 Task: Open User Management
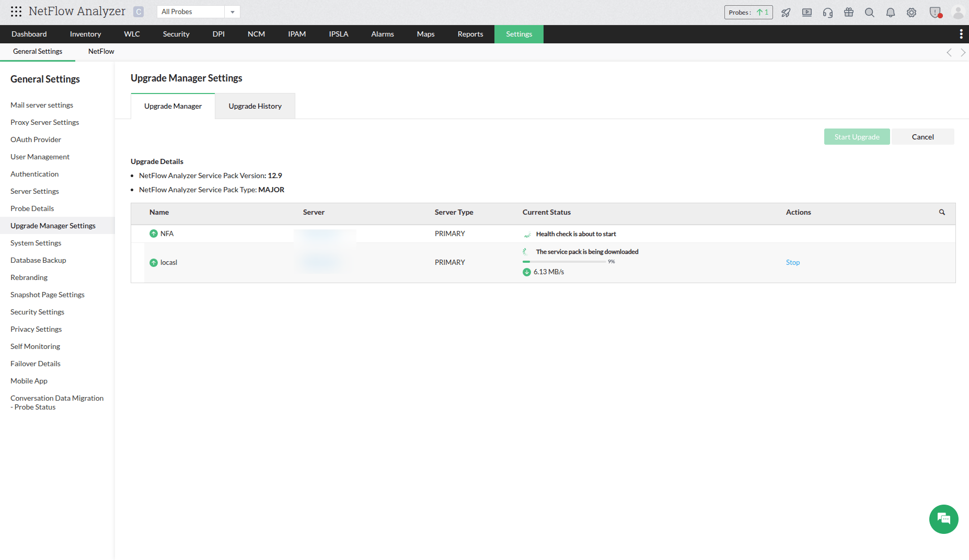(40, 157)
